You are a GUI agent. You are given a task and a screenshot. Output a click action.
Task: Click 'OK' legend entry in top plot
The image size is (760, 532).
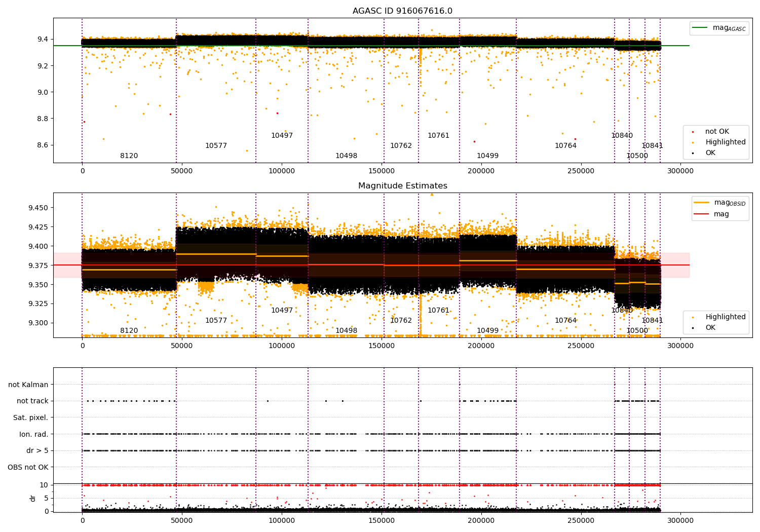click(710, 153)
